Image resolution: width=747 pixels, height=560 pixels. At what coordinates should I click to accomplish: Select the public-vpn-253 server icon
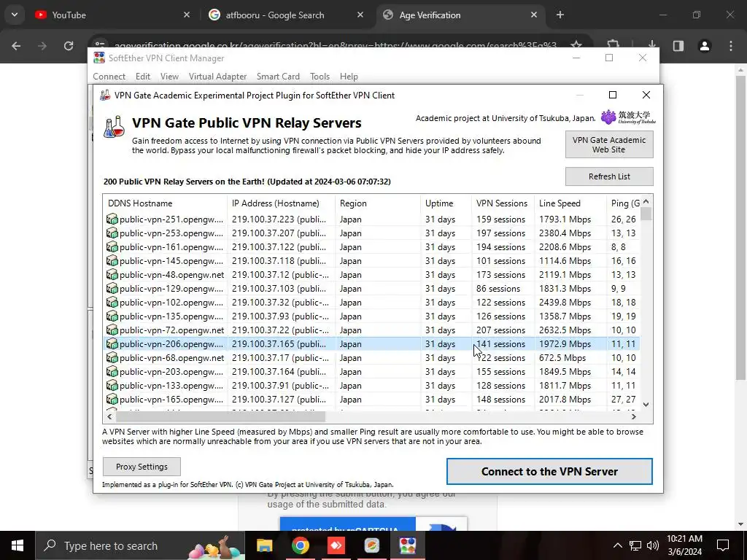pos(112,233)
